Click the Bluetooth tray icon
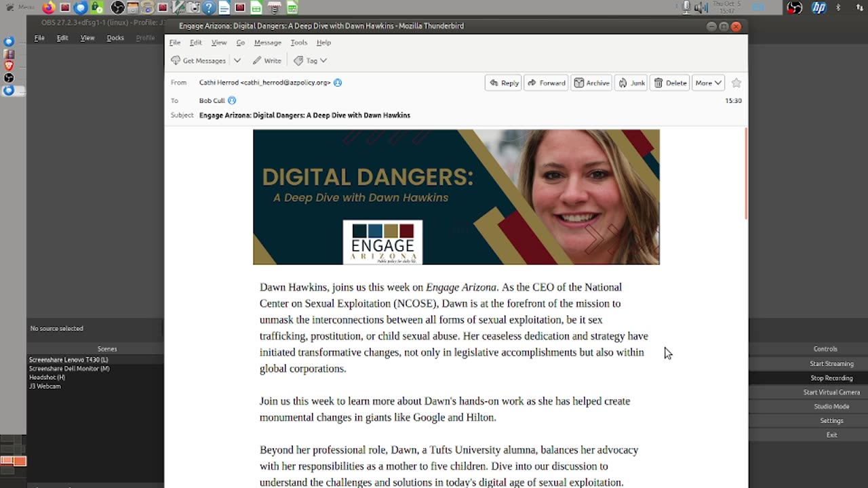This screenshot has width=868, height=488. 838,7
